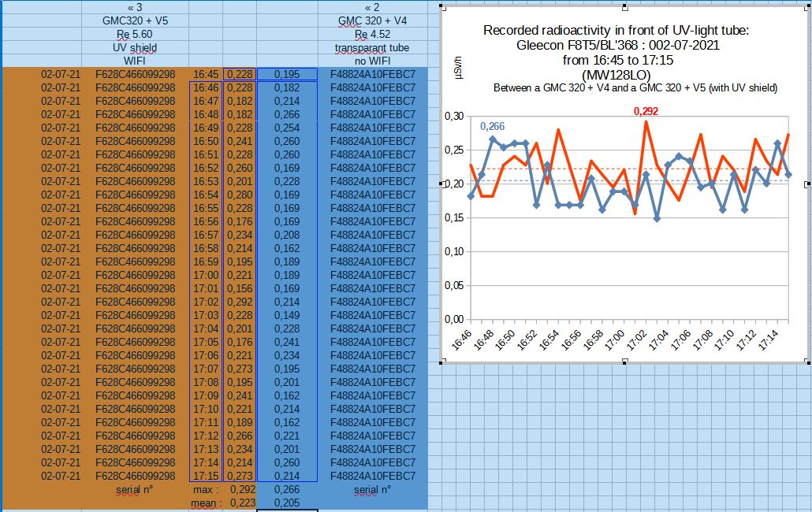Screen dimensions: 812x512
Task: Click the cell with value 0,149
Action: click(x=287, y=315)
